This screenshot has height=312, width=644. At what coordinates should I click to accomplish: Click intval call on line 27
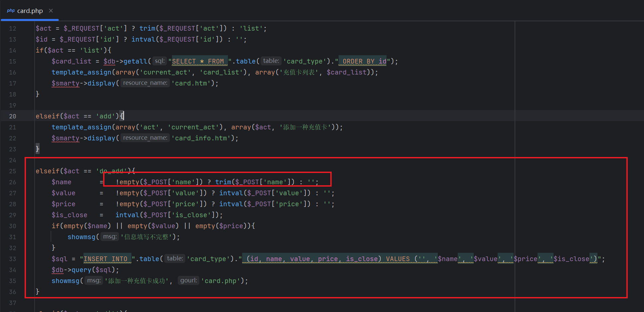(231, 193)
